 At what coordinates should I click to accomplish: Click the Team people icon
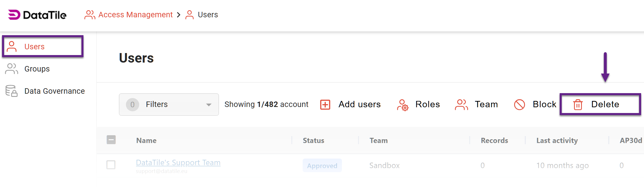click(461, 104)
